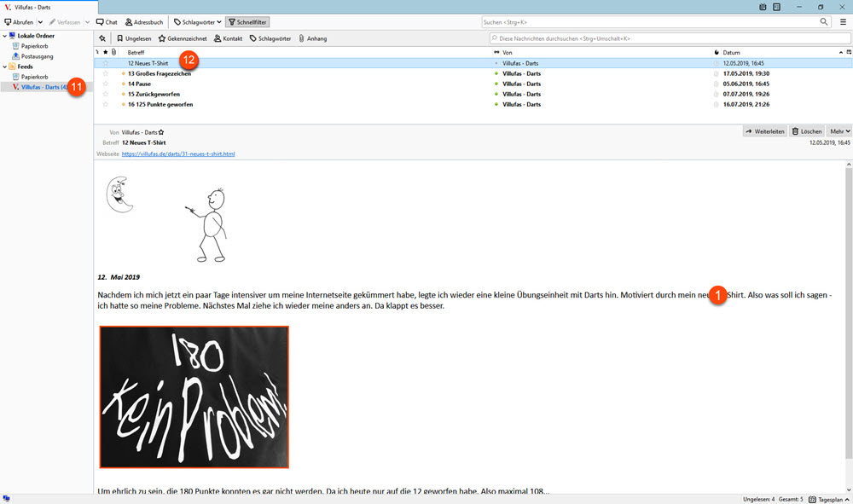The height and width of the screenshot is (504, 853).
Task: Toggle the Ungelesen unread filter
Action: tap(134, 38)
